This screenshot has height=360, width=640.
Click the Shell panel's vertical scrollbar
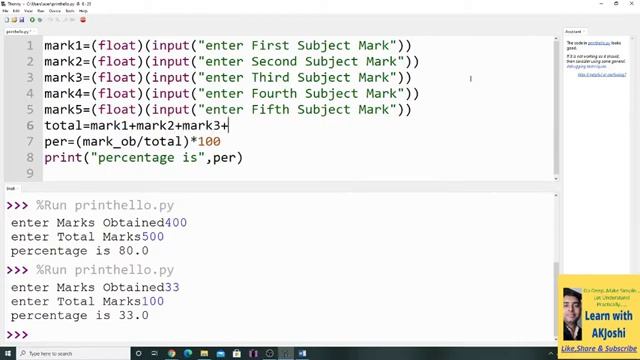(556, 267)
